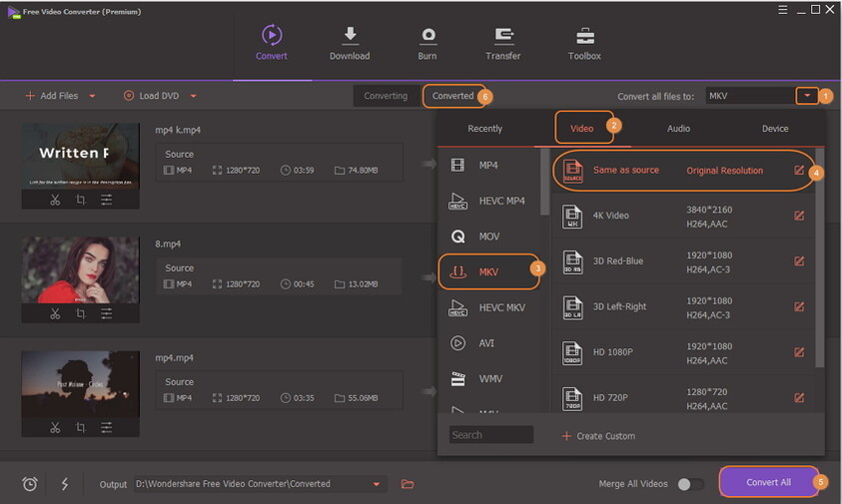Click crop icon under 8.mp4 thumbnail
The image size is (842, 504).
81,313
